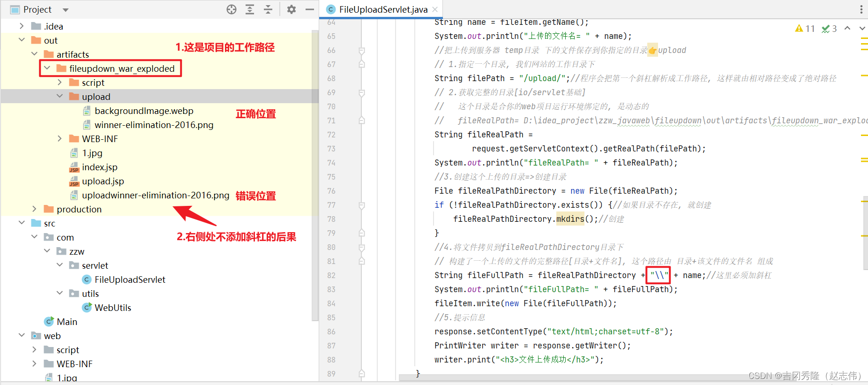Expand the script folder under web

(34, 349)
